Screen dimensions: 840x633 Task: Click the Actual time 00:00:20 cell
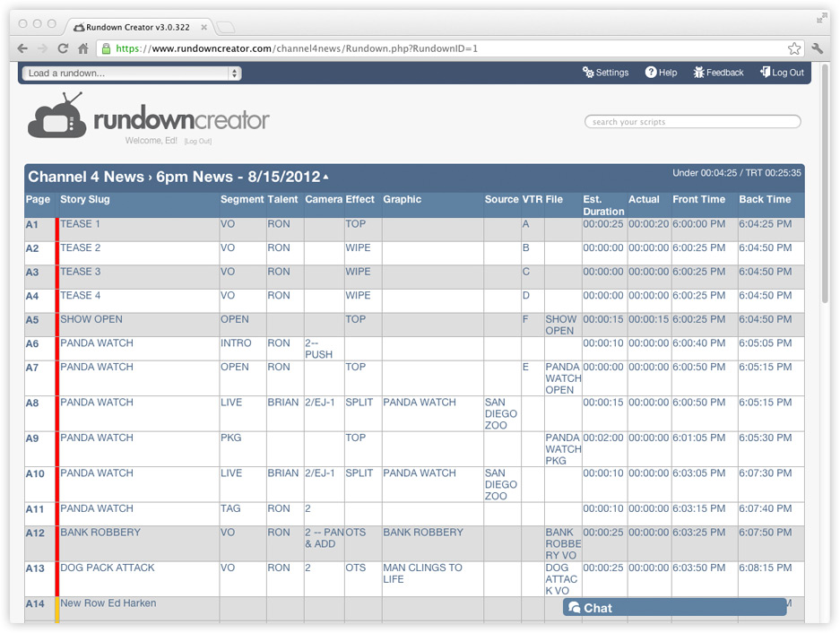pos(649,224)
